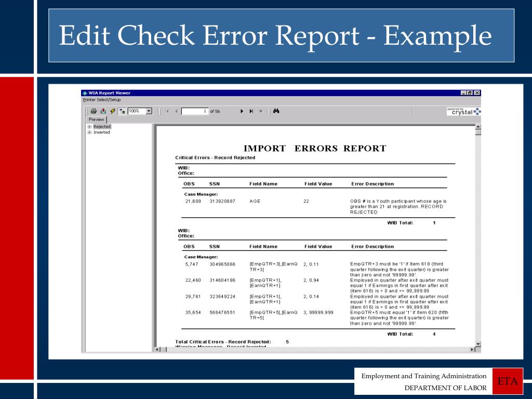Viewport: 532px width, 399px height.
Task: Click Critical Errors - Record Rejected subtitle
Action: click(215, 158)
